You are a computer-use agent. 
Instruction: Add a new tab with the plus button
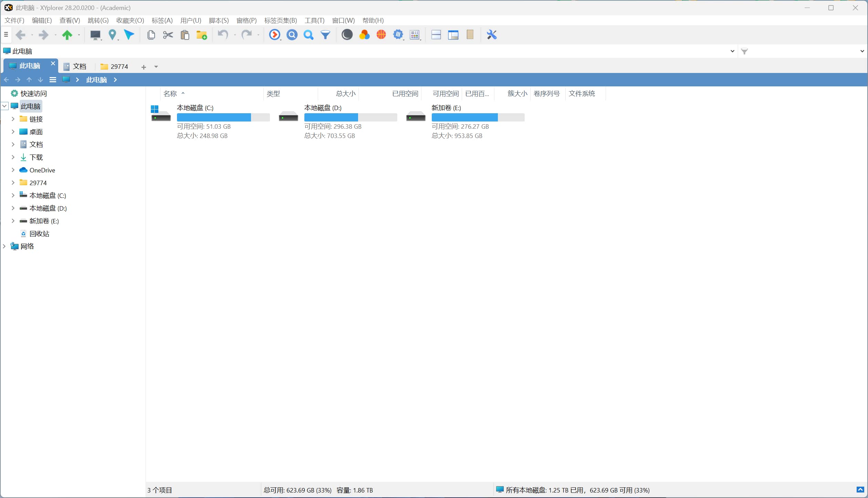click(144, 67)
